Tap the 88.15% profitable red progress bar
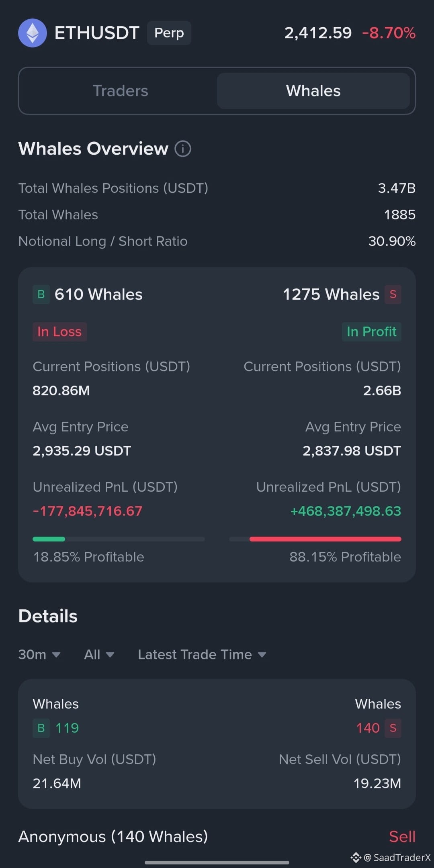This screenshot has width=434, height=868. (x=315, y=539)
